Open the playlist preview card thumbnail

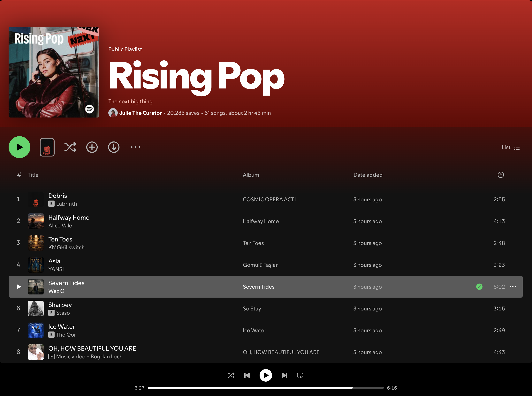(x=47, y=147)
